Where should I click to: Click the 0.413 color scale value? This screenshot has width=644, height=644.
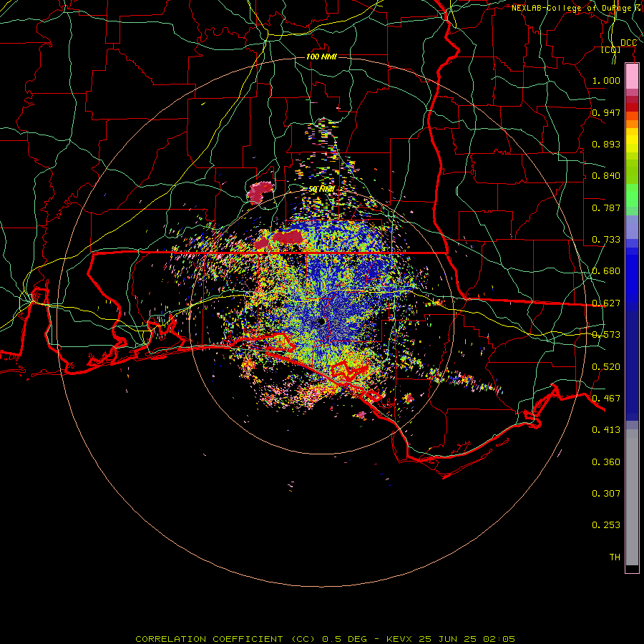click(606, 430)
